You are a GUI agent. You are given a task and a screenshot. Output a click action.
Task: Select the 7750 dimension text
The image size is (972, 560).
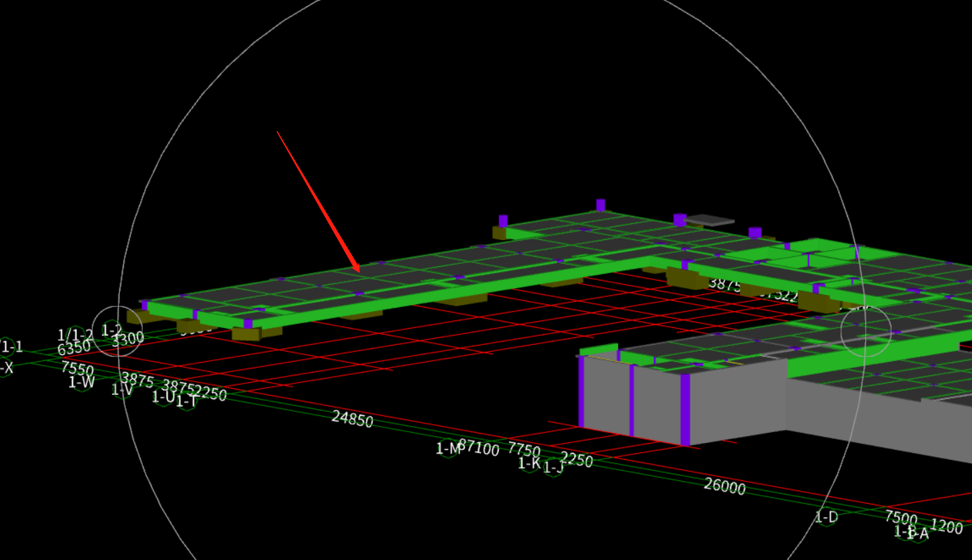(x=525, y=450)
